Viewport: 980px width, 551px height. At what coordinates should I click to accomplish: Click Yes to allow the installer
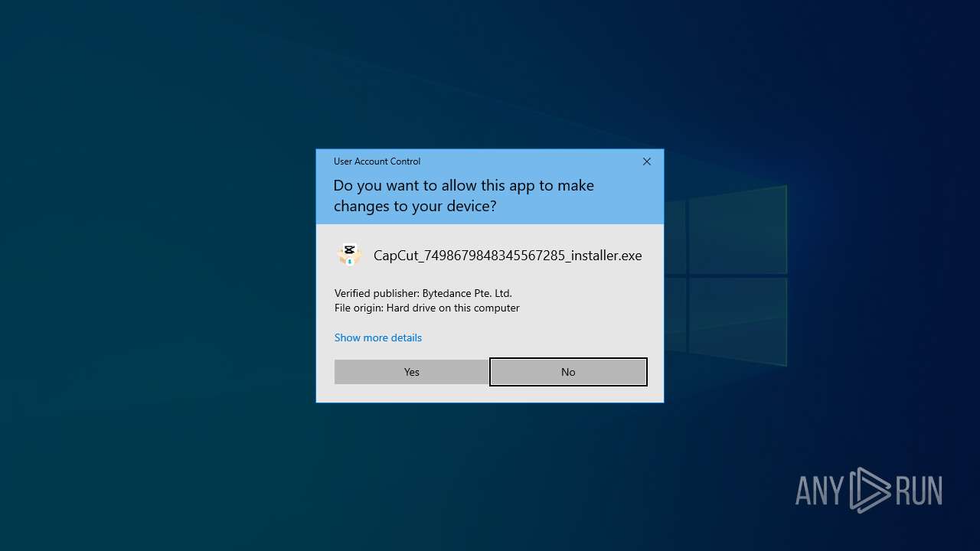click(x=411, y=372)
